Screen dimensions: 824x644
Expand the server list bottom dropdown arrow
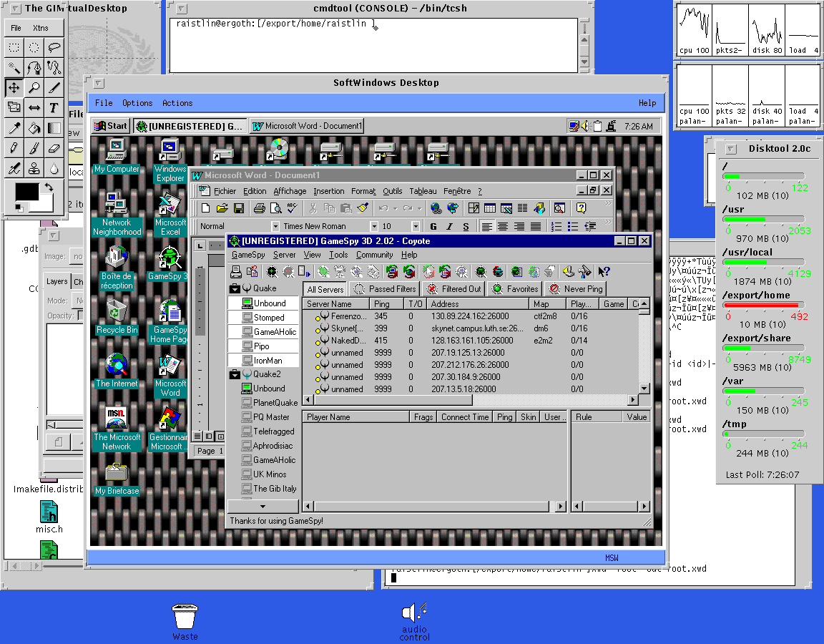point(263,507)
